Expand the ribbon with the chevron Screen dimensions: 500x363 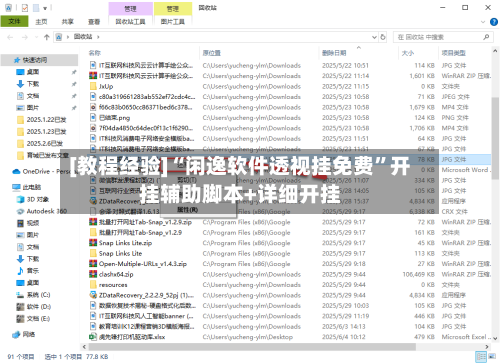[483, 22]
